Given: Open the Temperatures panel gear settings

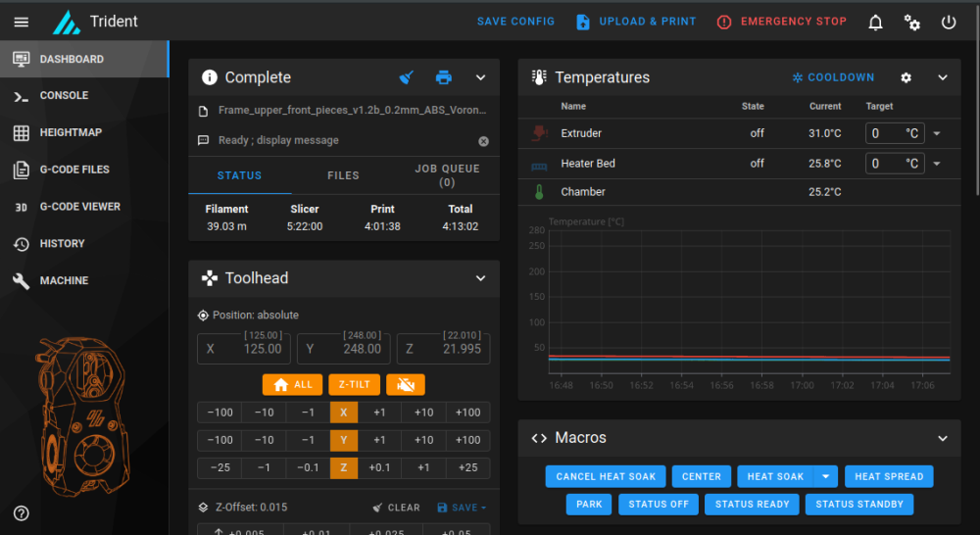Looking at the screenshot, I should (x=906, y=77).
